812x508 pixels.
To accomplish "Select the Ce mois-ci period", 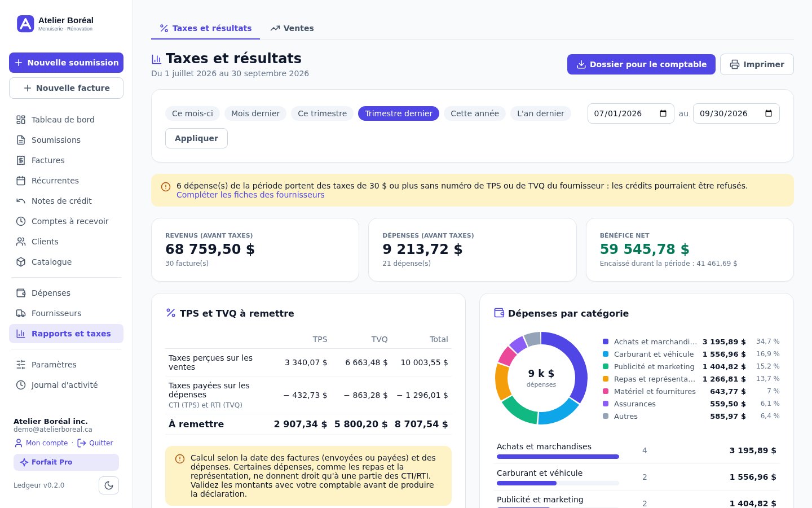I will pyautogui.click(x=192, y=113).
